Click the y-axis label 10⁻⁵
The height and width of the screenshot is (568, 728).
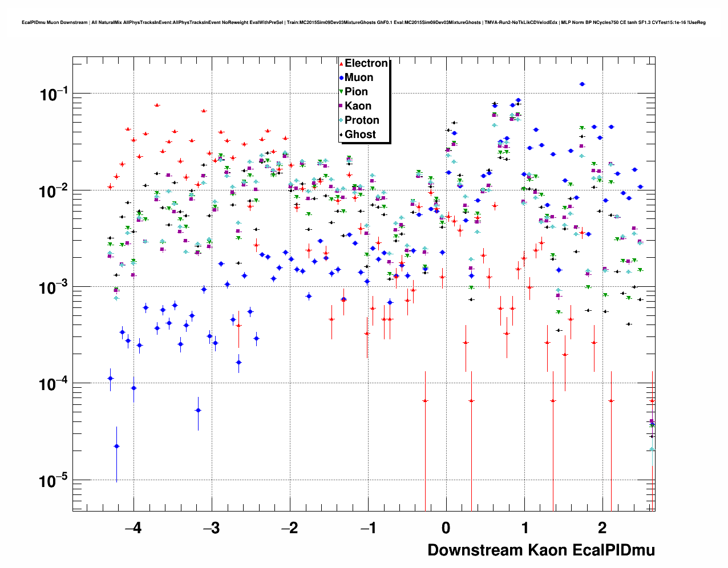54,481
